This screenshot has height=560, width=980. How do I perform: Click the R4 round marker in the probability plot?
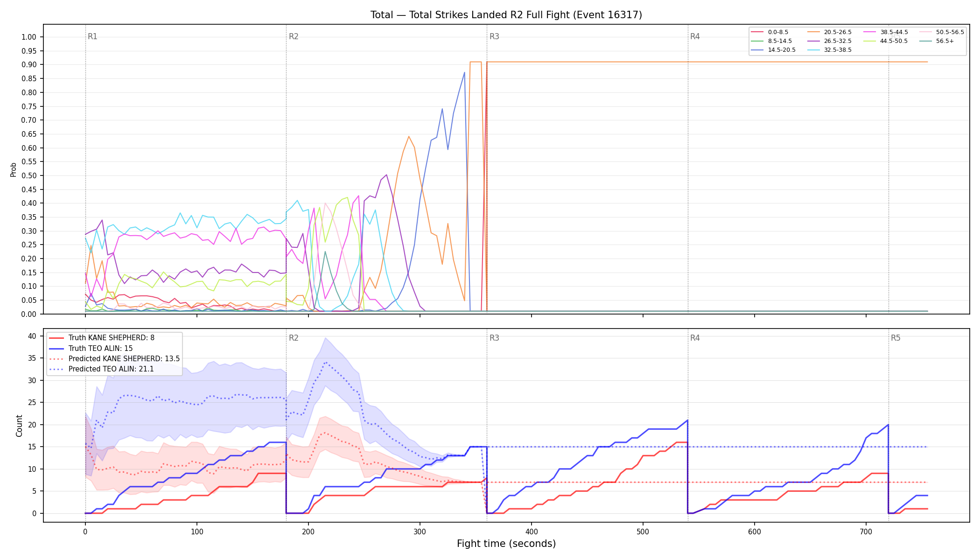coord(695,36)
